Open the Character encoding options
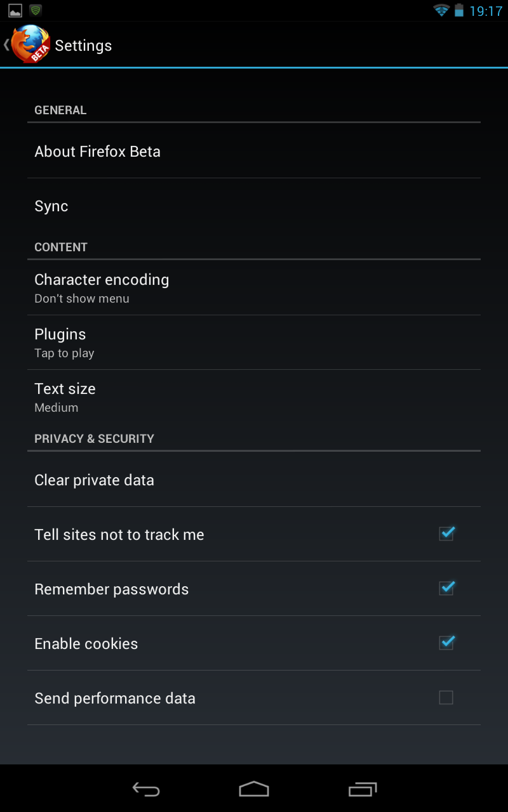The width and height of the screenshot is (508, 812). coord(254,288)
